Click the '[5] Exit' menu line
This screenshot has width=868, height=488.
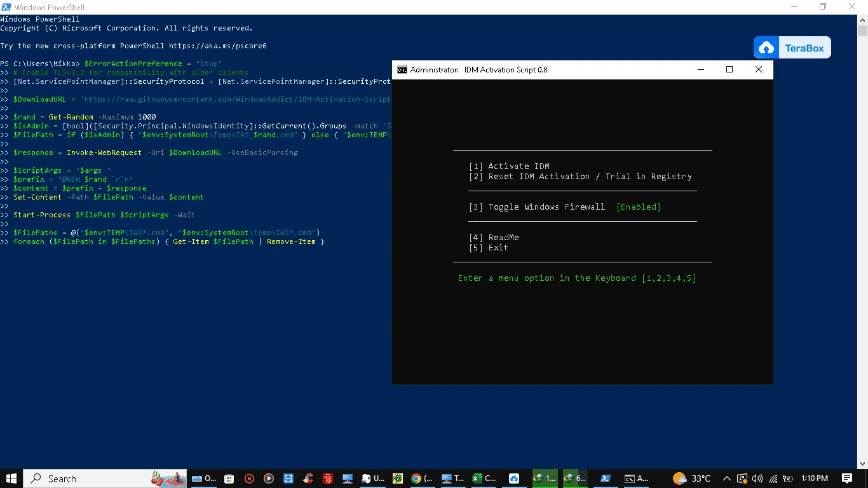(489, 248)
